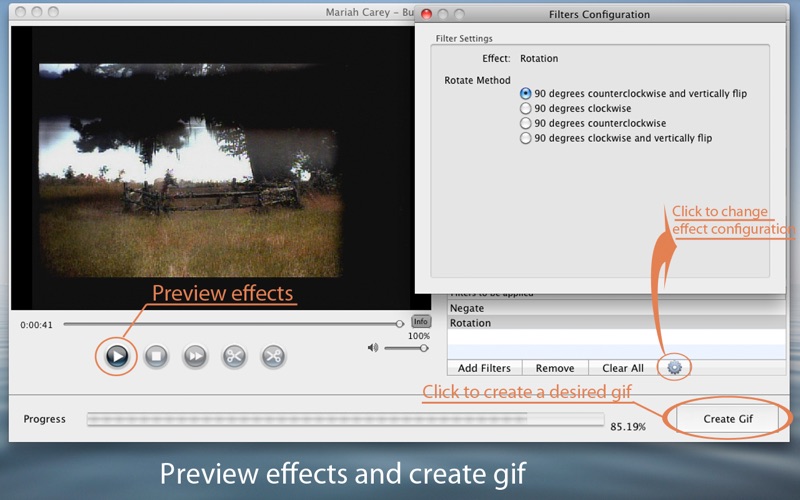Click the Info button beside the timeline
This screenshot has height=500, width=800.
(x=421, y=322)
